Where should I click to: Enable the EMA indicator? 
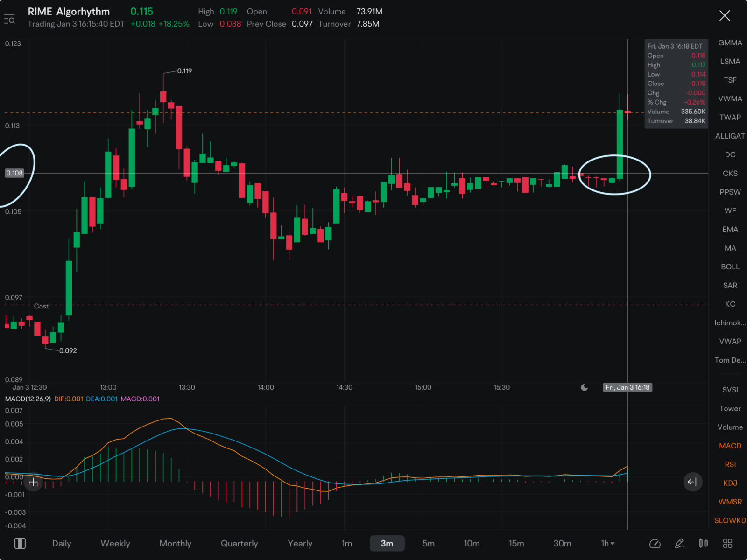[x=730, y=229]
